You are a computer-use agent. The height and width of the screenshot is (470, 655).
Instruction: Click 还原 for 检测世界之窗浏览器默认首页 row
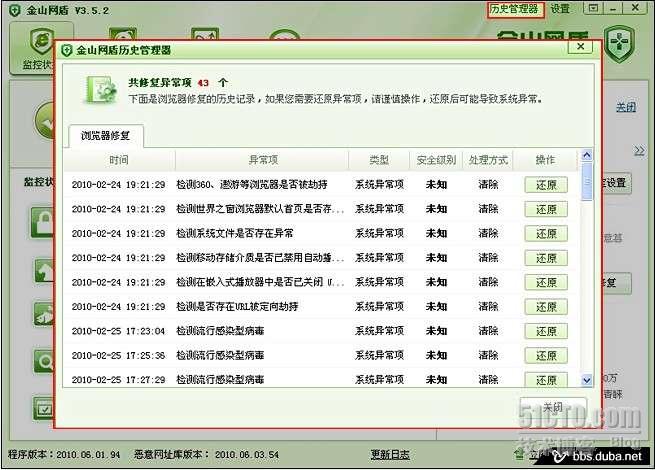tap(546, 209)
